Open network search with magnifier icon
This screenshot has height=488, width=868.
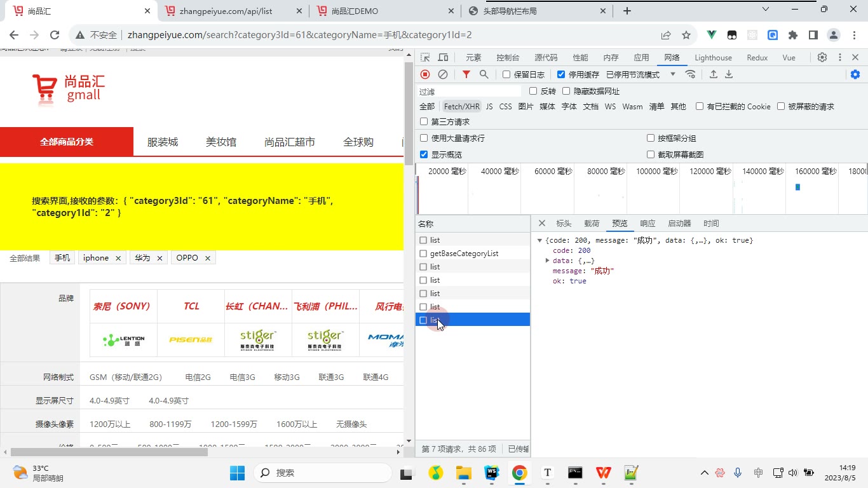click(484, 74)
